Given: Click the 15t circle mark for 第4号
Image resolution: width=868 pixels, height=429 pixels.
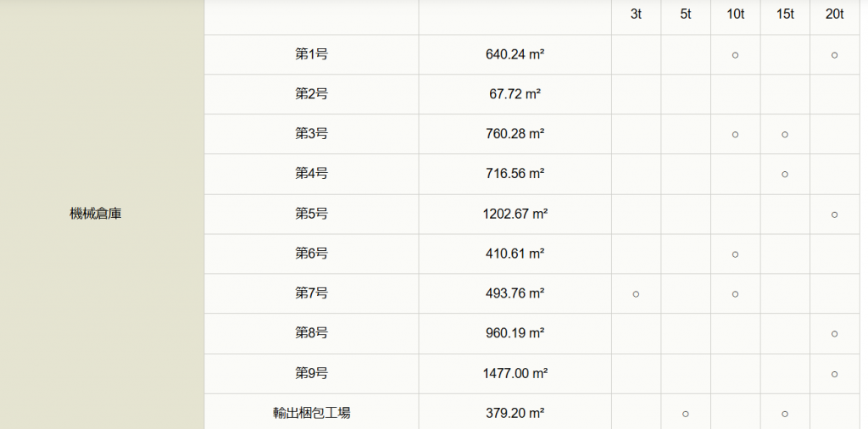Looking at the screenshot, I should pos(784,175).
